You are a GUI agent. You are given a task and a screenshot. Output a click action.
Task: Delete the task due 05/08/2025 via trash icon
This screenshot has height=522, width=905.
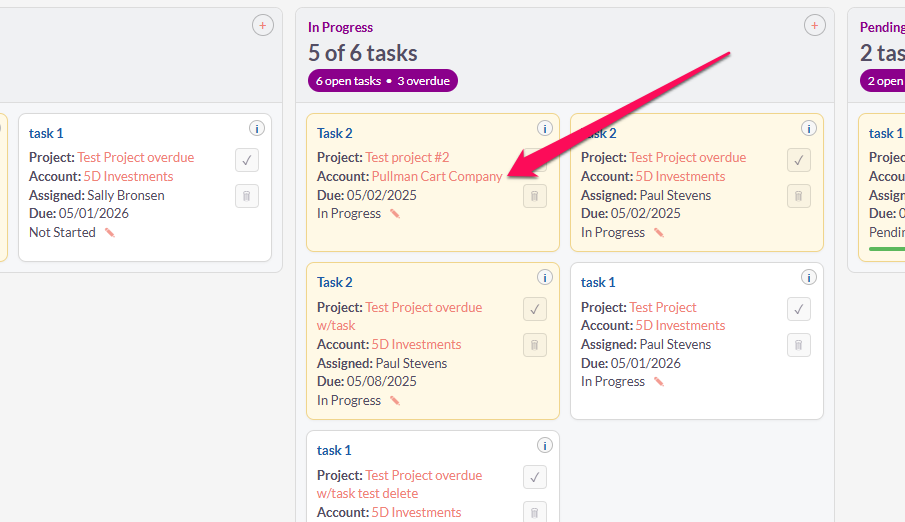coord(535,345)
